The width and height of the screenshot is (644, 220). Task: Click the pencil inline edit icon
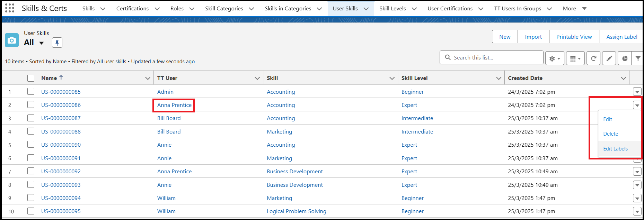point(609,58)
